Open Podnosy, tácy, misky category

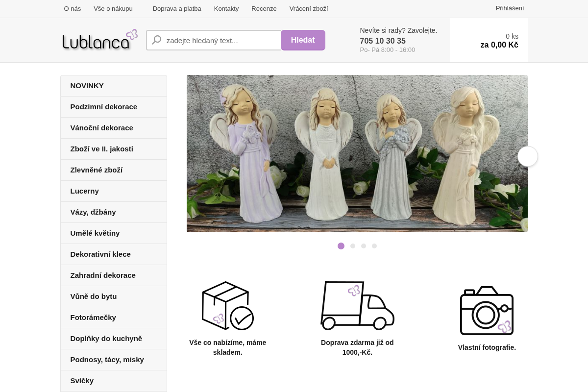(x=114, y=360)
